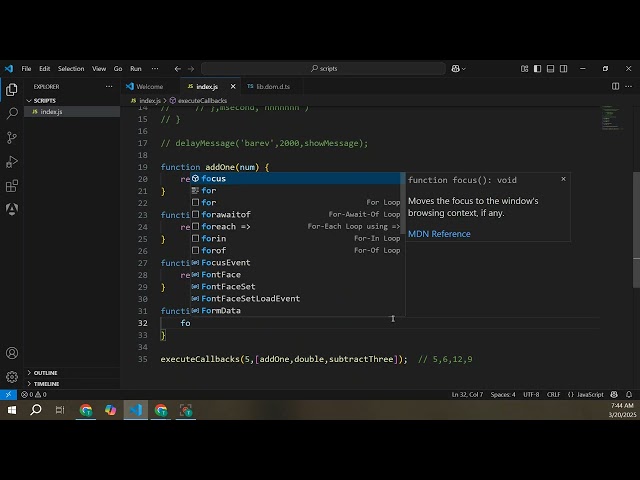
Task: Open editor More Actions ellipsis
Action: pyautogui.click(x=629, y=86)
